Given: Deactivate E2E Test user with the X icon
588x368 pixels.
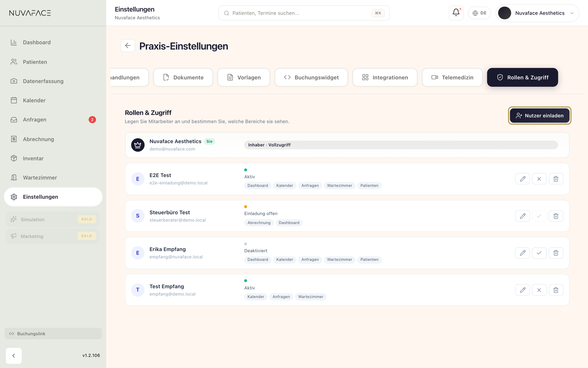Looking at the screenshot, I should click(x=539, y=179).
